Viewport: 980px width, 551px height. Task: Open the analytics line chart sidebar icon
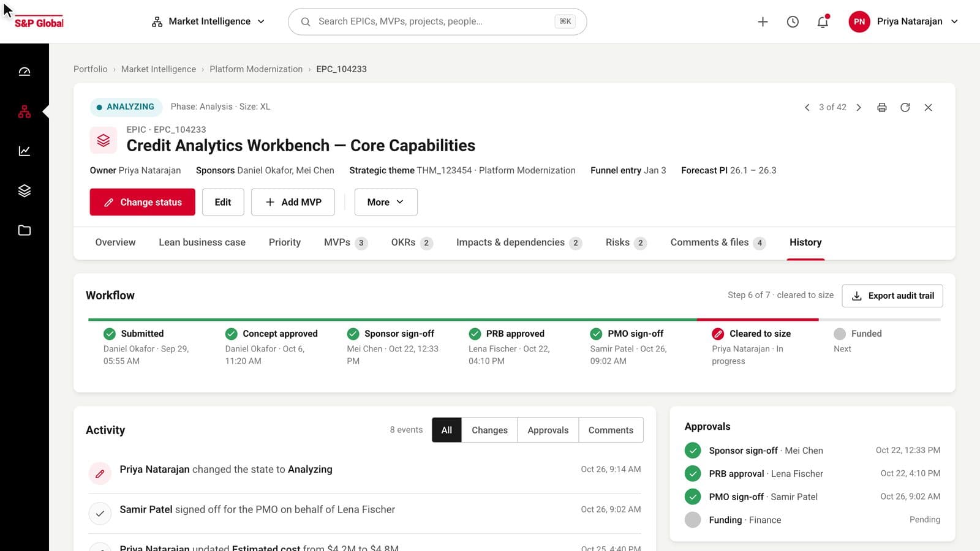(x=24, y=151)
